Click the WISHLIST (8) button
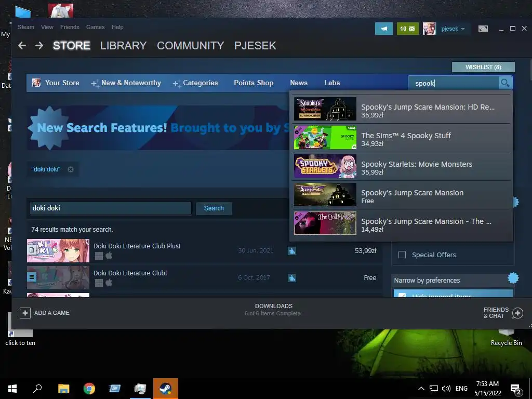The height and width of the screenshot is (399, 532). tap(483, 67)
